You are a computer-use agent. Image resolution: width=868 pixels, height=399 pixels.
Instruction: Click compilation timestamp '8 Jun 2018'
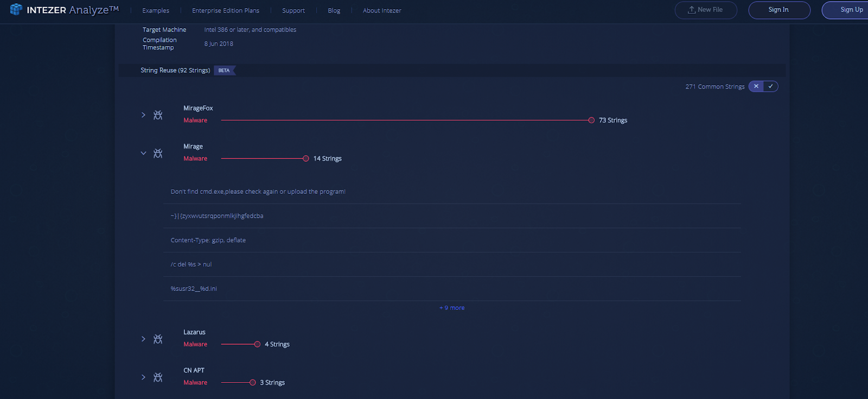coord(219,44)
